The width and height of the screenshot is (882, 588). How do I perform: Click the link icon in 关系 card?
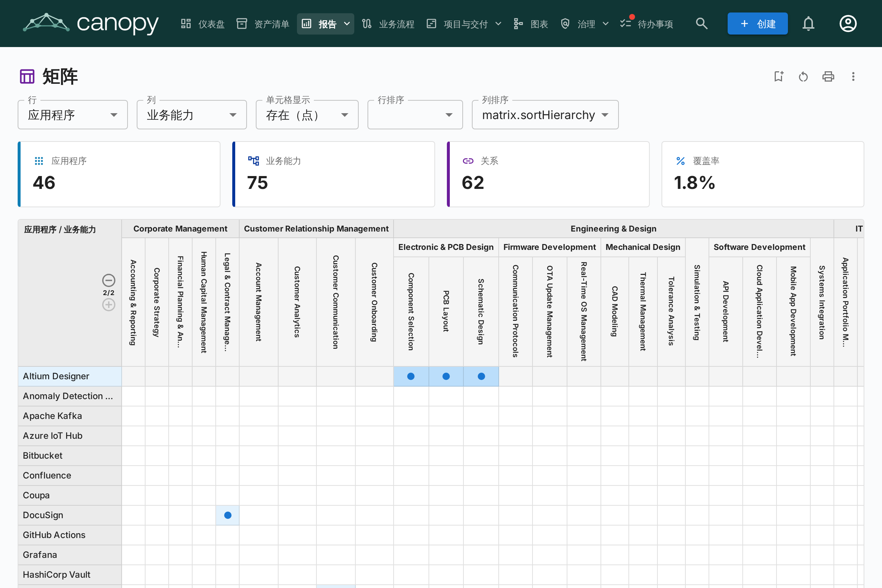[x=468, y=161]
